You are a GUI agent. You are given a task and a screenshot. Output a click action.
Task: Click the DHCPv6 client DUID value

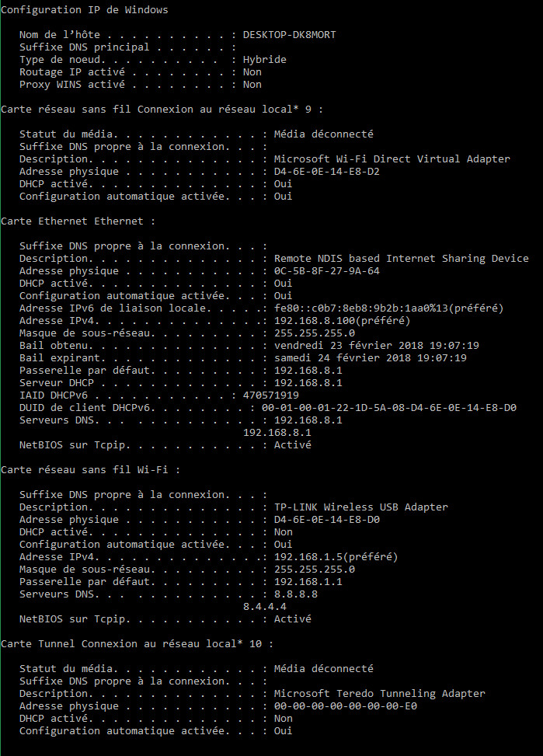pyautogui.click(x=388, y=408)
